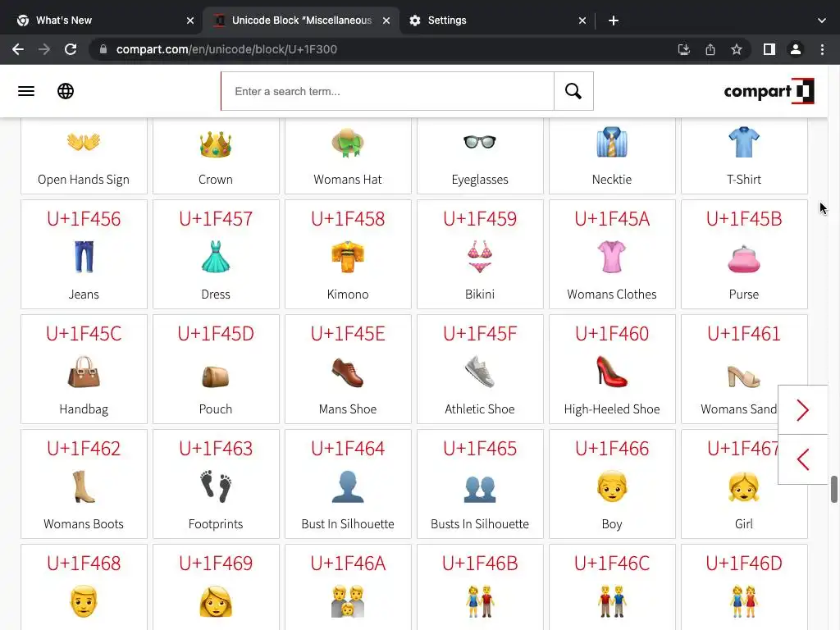Open the Athletic Shoe emoji

tap(480, 369)
